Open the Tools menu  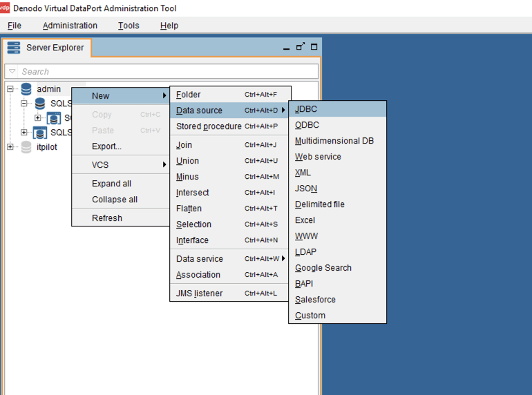pos(129,26)
